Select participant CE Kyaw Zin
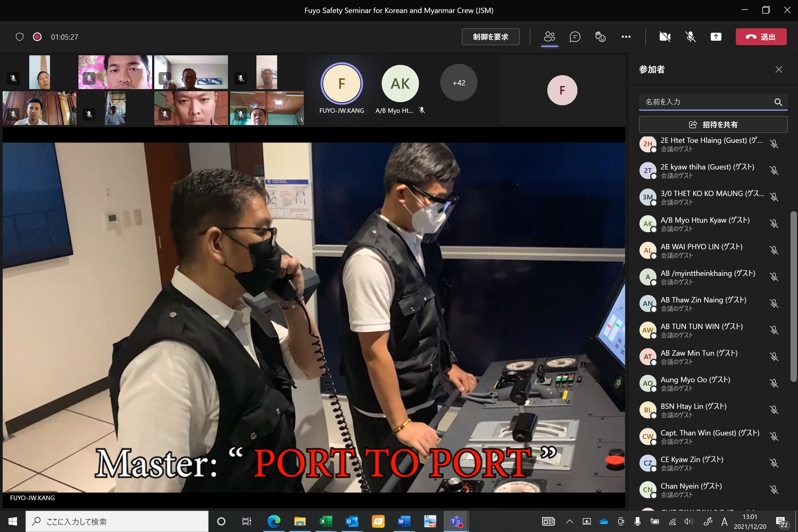 (713, 463)
